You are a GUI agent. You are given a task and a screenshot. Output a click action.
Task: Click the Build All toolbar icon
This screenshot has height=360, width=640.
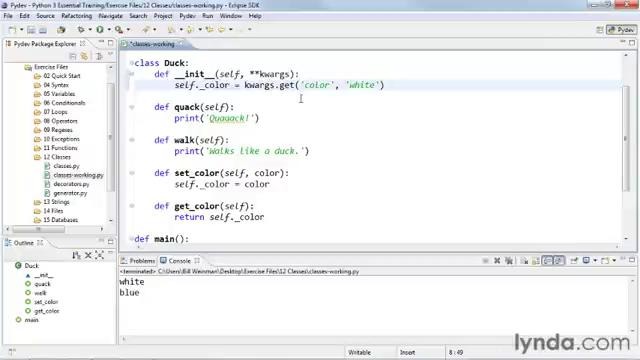click(61, 30)
